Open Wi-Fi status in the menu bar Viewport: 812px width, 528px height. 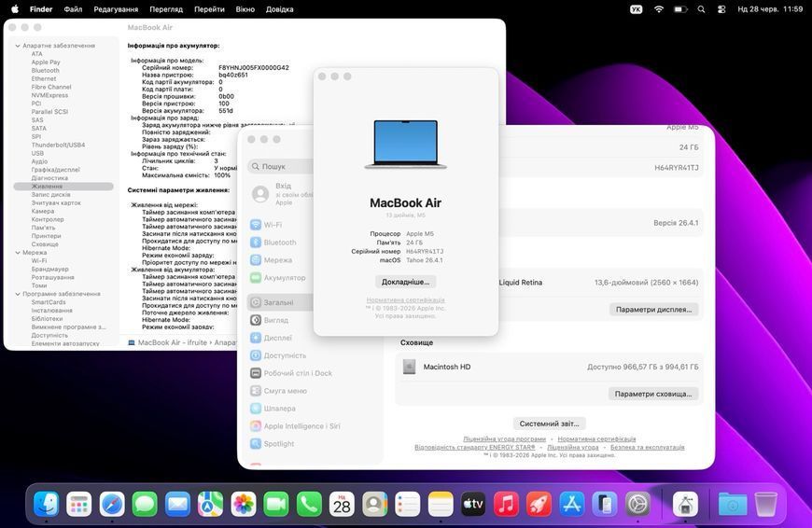(659, 9)
